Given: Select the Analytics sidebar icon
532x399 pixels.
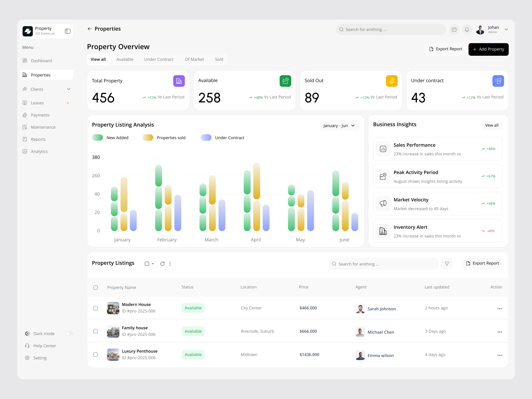Looking at the screenshot, I should [25, 151].
